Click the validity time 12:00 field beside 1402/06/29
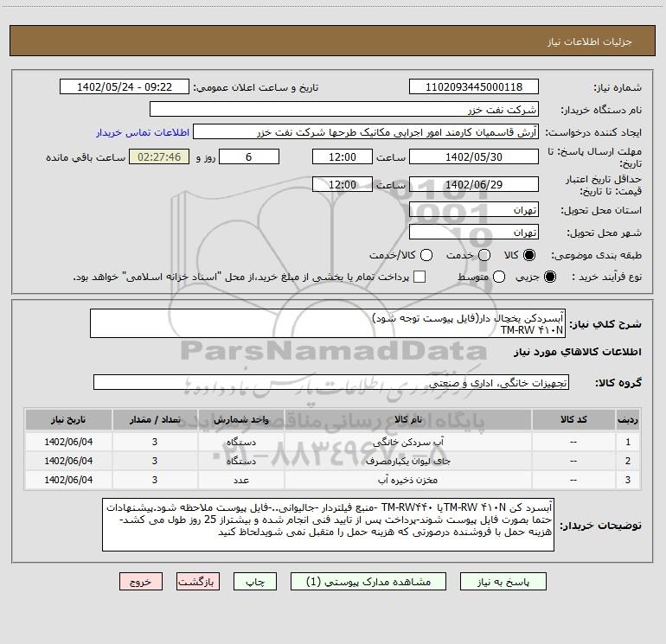 coord(343,184)
